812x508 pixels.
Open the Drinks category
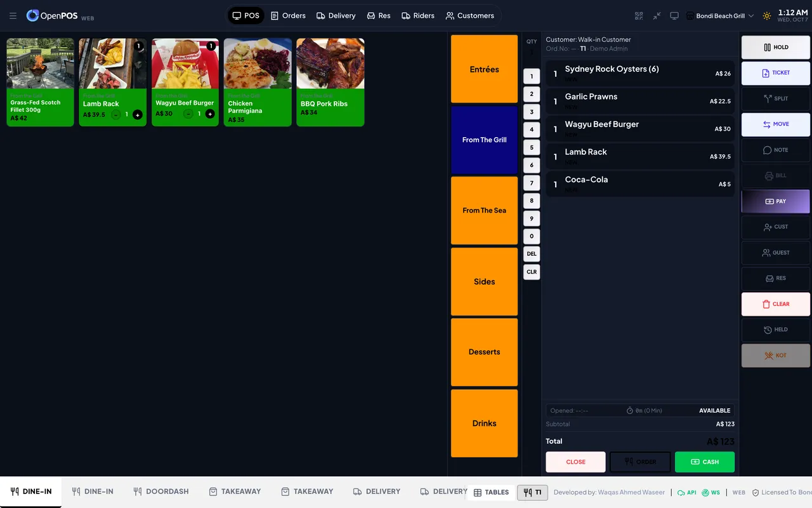click(484, 423)
